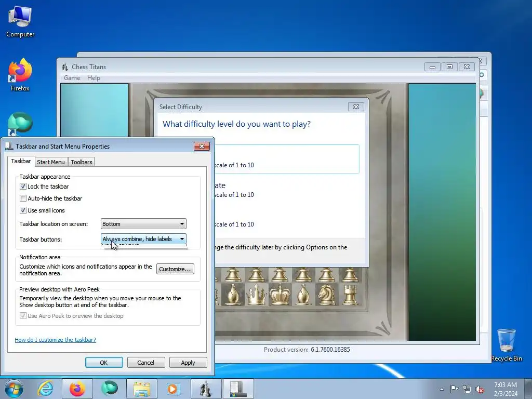Select the highlighted top difficulty option

tap(287, 159)
